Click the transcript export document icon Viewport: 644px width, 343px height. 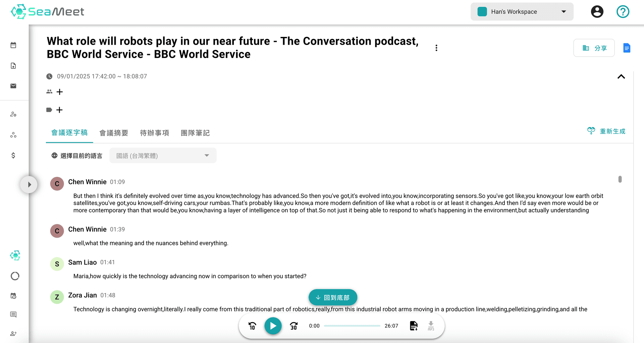[414, 326]
